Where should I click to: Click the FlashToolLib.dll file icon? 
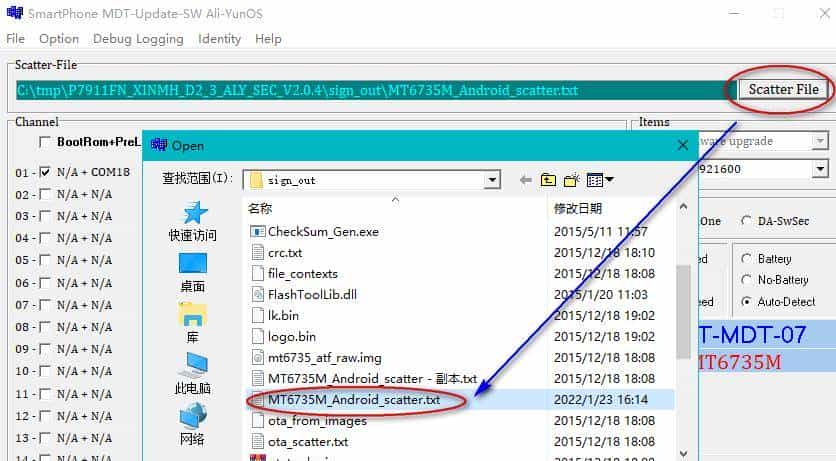click(258, 295)
